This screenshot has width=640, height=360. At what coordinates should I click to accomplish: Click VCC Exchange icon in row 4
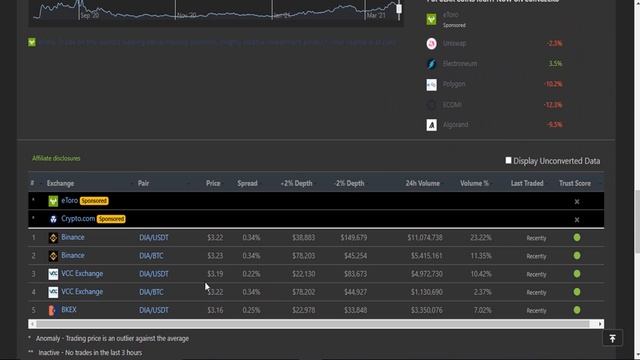53,292
